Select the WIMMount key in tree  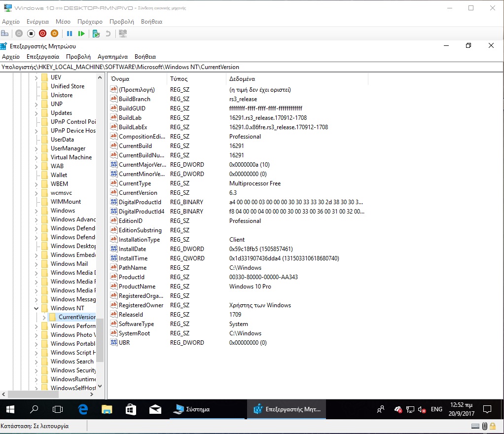(x=66, y=202)
